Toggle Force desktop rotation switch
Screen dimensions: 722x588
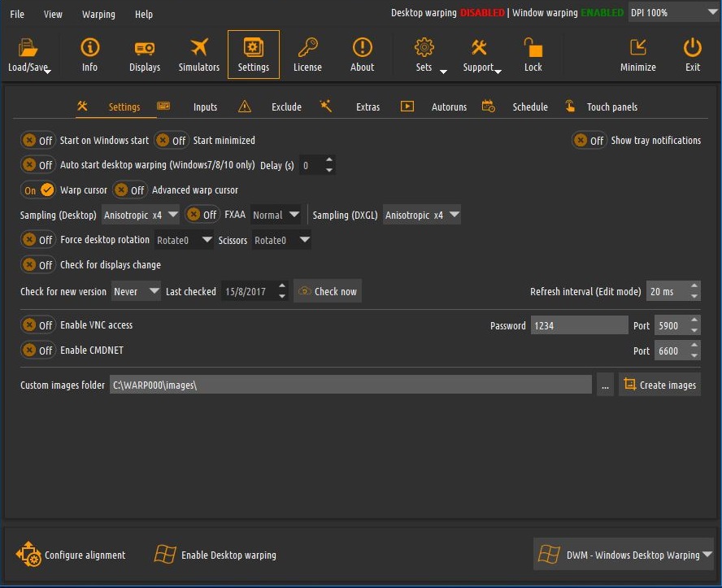click(37, 239)
